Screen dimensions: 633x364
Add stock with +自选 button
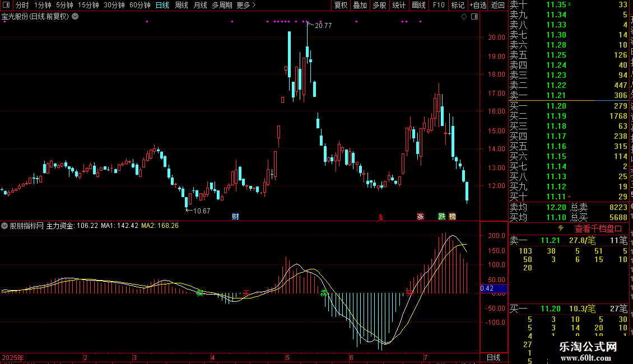(478, 5)
